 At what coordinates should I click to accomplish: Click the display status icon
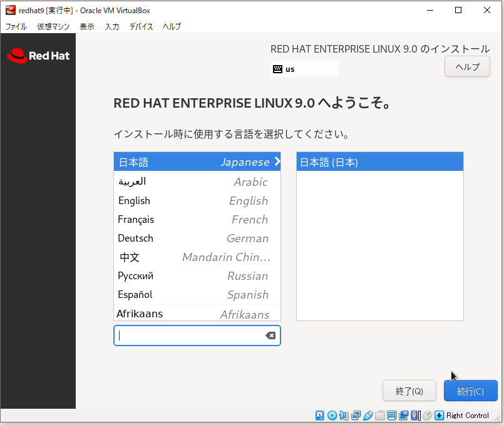point(391,416)
